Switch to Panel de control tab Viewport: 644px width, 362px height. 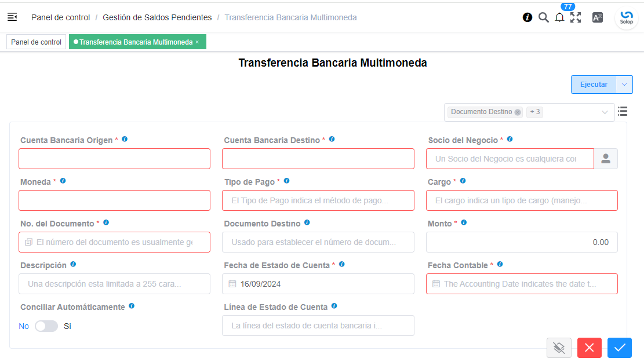click(36, 42)
